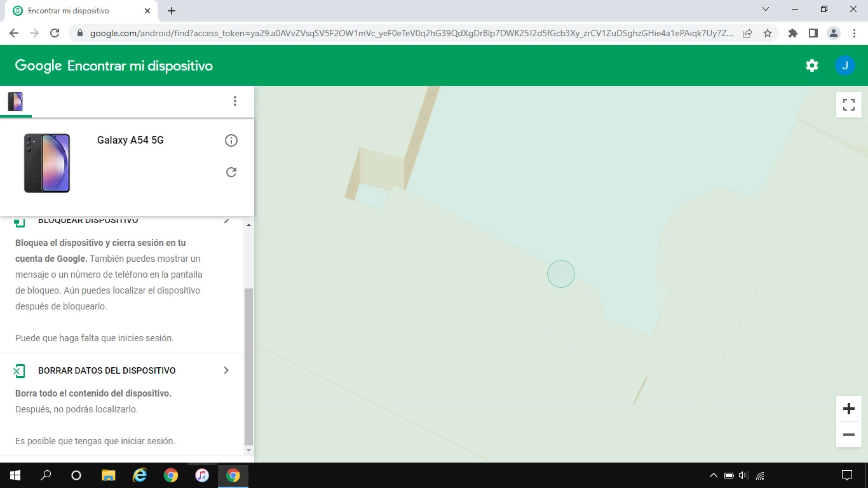868x488 pixels.
Task: Zoom in on the map
Action: [848, 409]
